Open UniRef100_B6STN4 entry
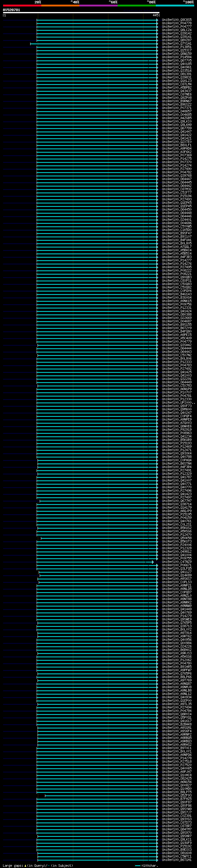This screenshot has height=868, width=197. click(x=177, y=464)
